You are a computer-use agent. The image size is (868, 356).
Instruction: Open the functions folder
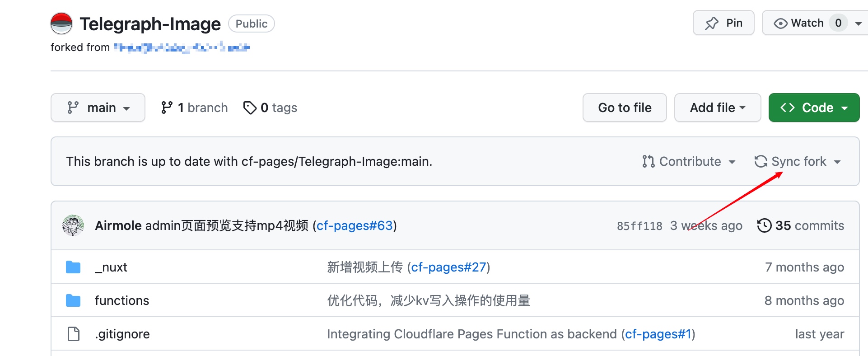pyautogui.click(x=122, y=300)
